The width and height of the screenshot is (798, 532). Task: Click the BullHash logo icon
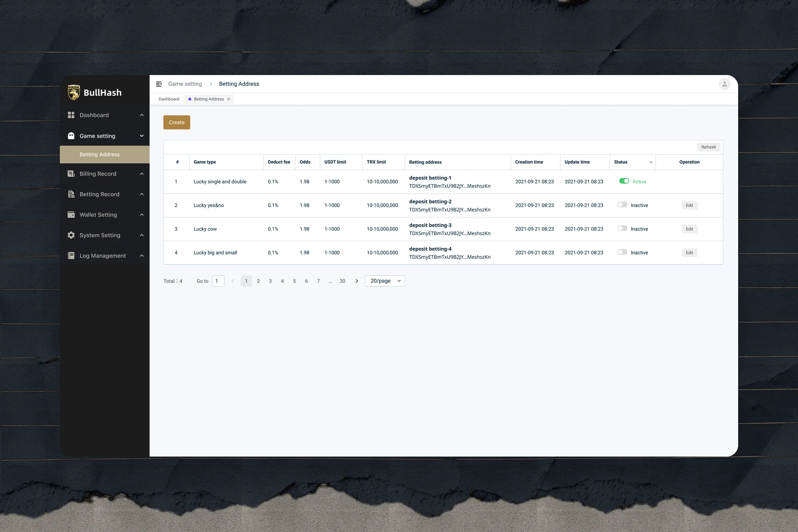(x=74, y=92)
